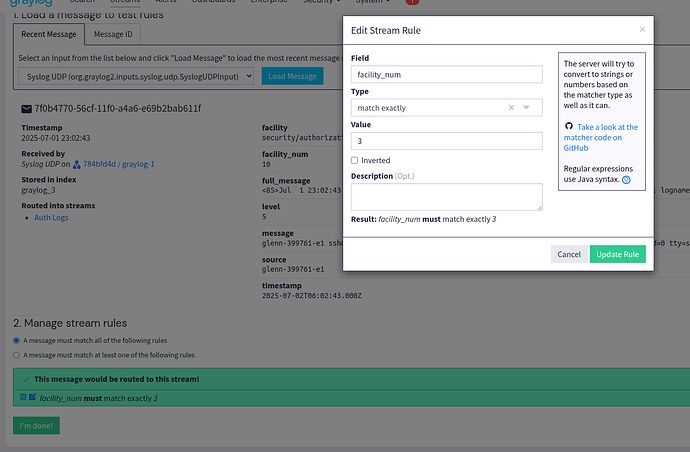
Task: Click the envelope icon beside message ID
Action: click(x=26, y=109)
